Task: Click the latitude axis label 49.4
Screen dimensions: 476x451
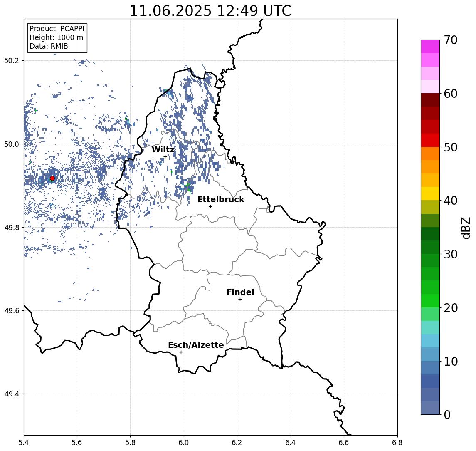Action: (x=12, y=394)
